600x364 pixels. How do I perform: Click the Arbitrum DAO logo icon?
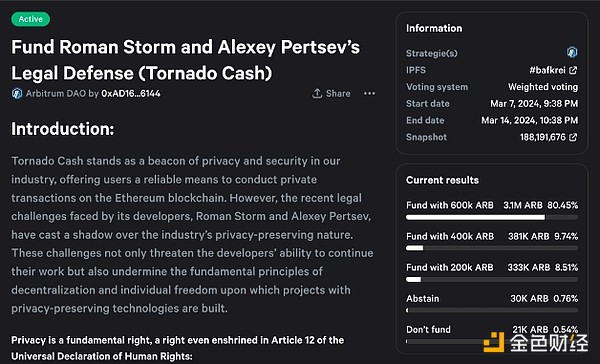click(17, 93)
